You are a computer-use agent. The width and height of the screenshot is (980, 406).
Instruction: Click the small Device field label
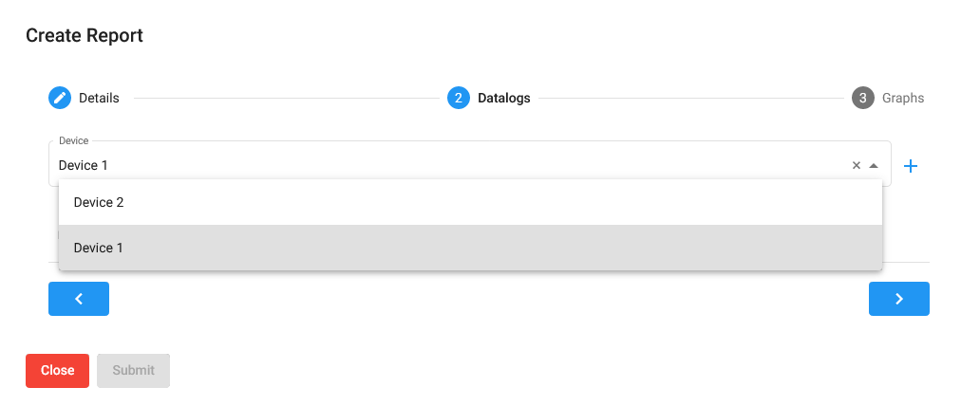point(74,141)
